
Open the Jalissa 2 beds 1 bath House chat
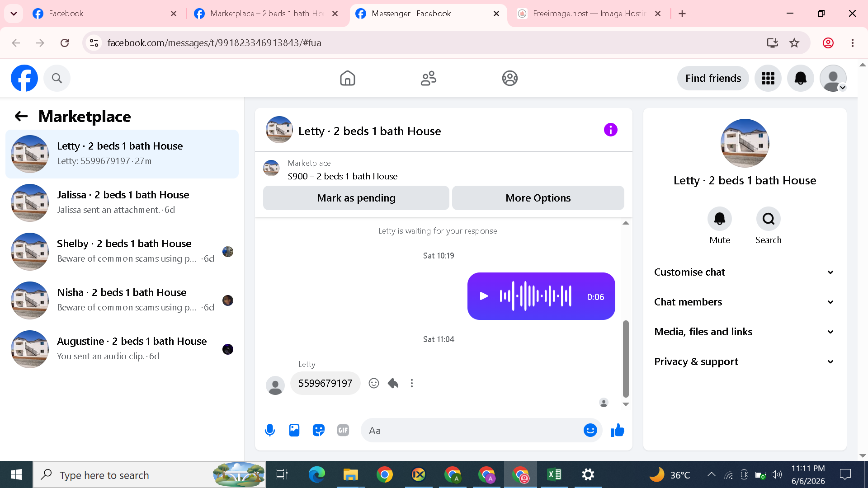(x=122, y=203)
